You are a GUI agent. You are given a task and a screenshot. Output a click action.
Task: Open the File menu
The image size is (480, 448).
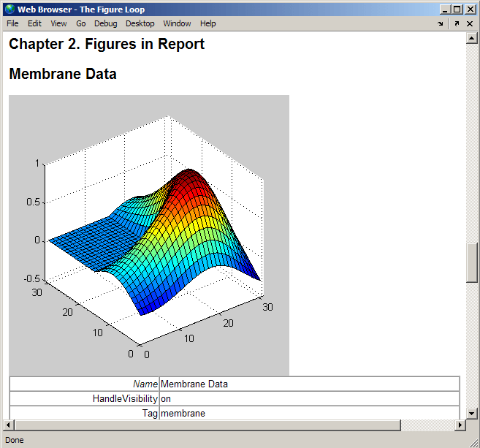coord(12,23)
